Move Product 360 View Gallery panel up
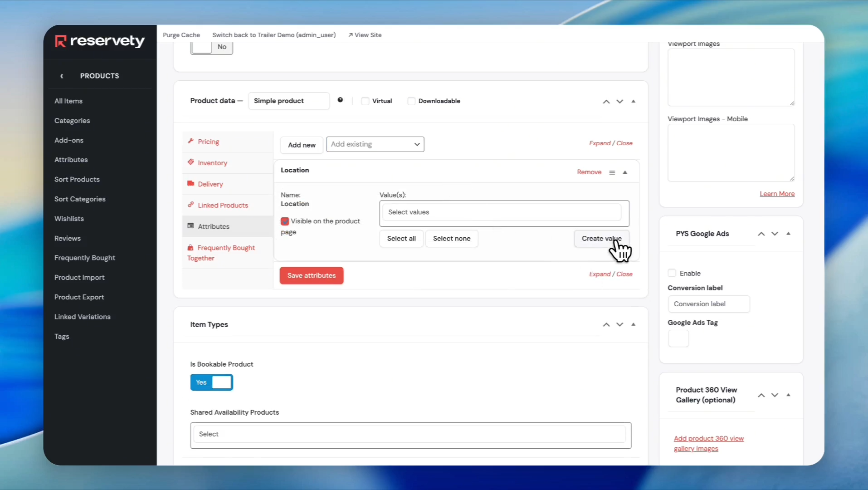The image size is (868, 490). (761, 396)
